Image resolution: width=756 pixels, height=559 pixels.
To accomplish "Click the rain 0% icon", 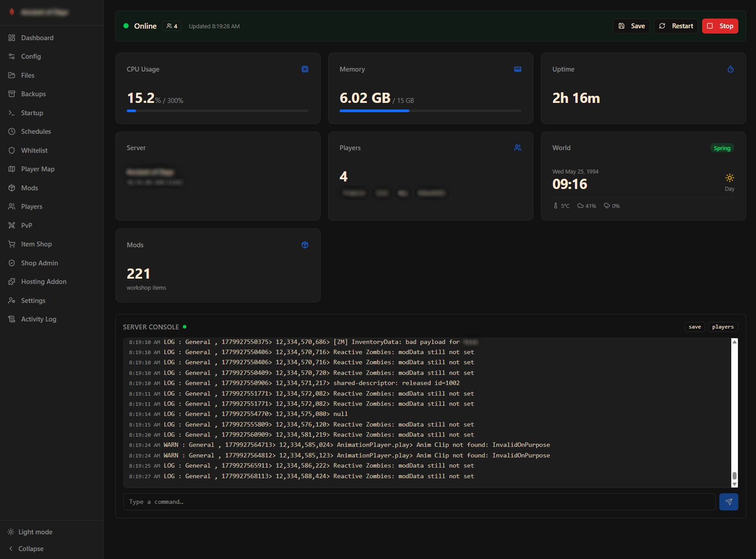I will pos(607,206).
